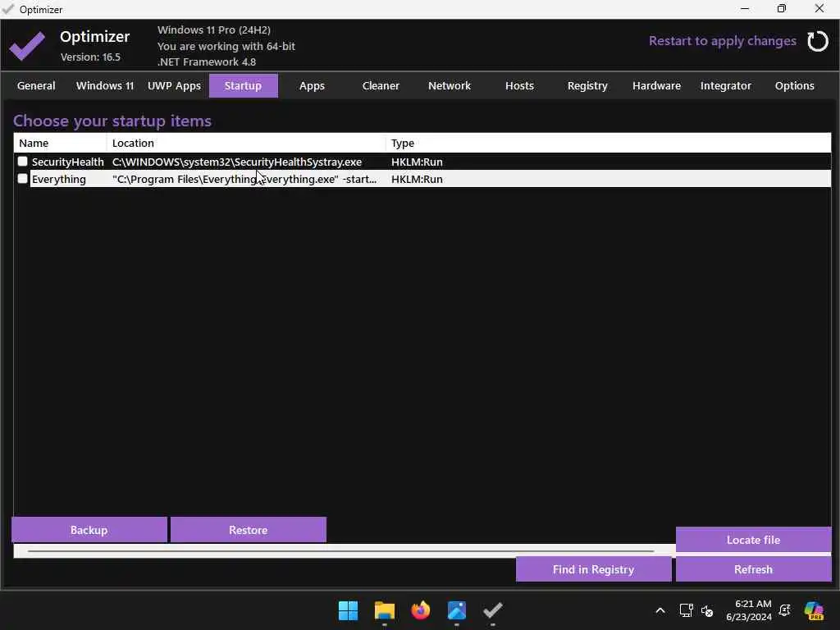The width and height of the screenshot is (840, 630).
Task: Open File Explorer from taskbar
Action: coord(384,610)
